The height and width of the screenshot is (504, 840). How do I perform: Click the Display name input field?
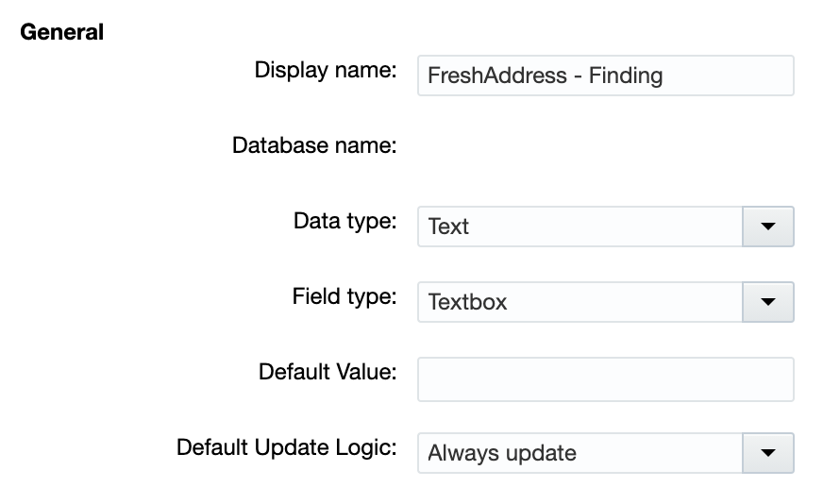[x=605, y=76]
